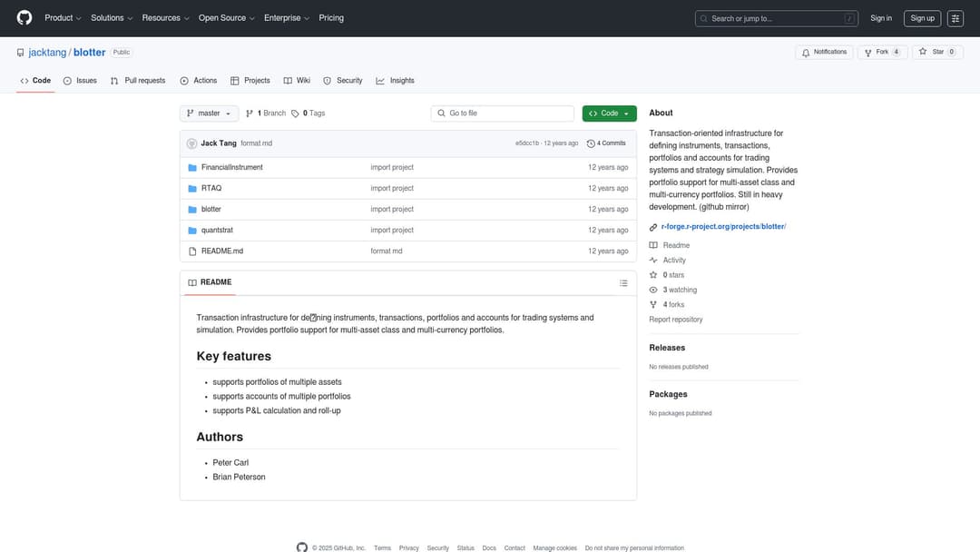Screen dimensions: 980x552
Task: Click the fork icon beside 4 forks
Action: 653,304
